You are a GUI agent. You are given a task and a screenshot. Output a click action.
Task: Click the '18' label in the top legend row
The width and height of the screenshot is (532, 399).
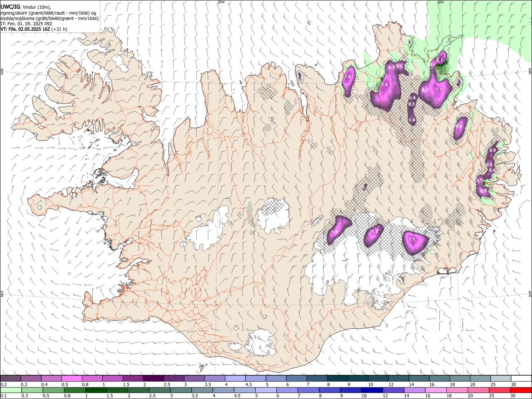[x=452, y=384]
